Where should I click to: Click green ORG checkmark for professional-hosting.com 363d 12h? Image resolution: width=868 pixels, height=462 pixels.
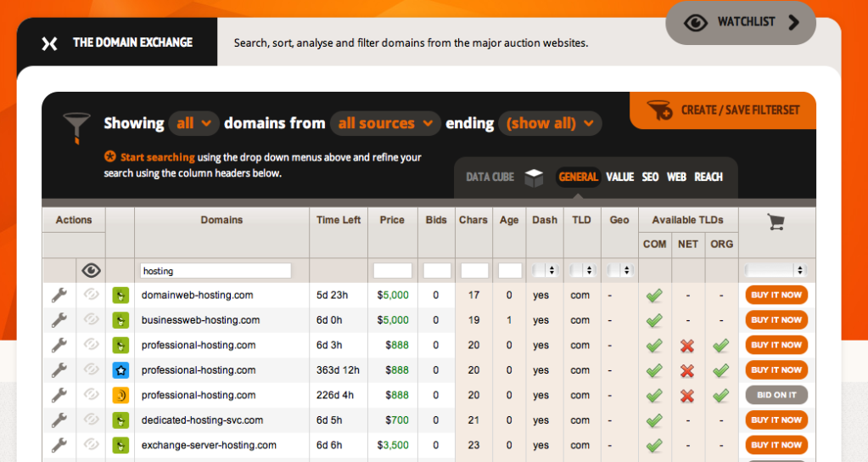tap(720, 370)
